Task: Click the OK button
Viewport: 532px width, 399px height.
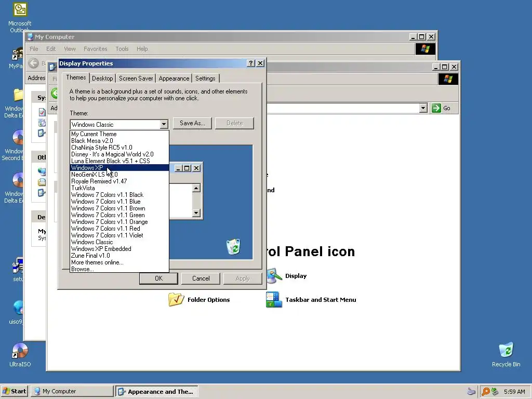Action: 158,278
